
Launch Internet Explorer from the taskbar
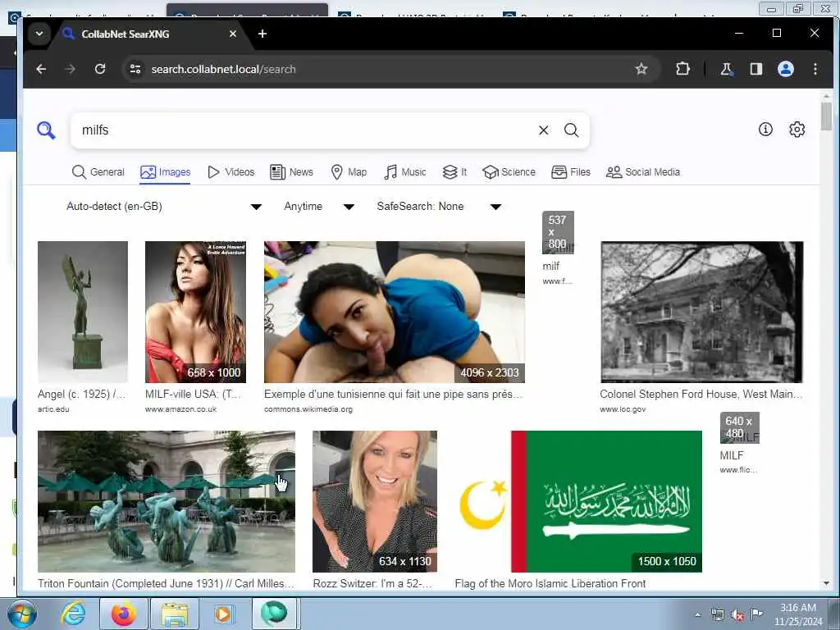click(x=73, y=614)
